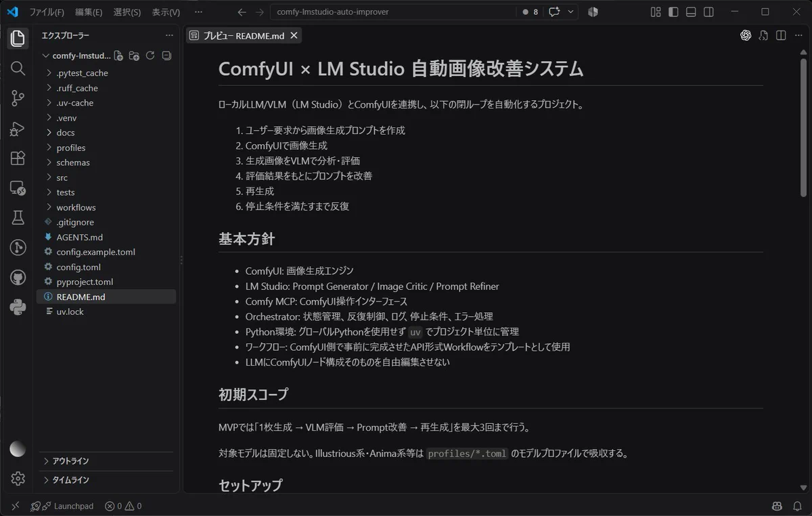Refresh the explorer file tree

(x=150, y=56)
